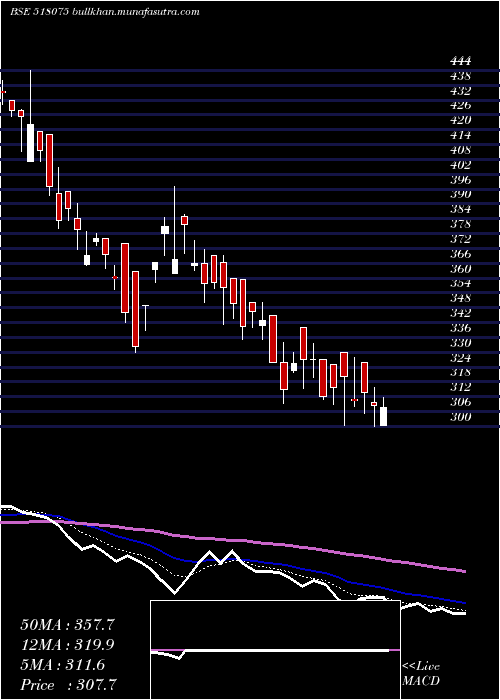Click the 354 price axis label
Viewport: 500px width, 700px height.
(x=460, y=283)
